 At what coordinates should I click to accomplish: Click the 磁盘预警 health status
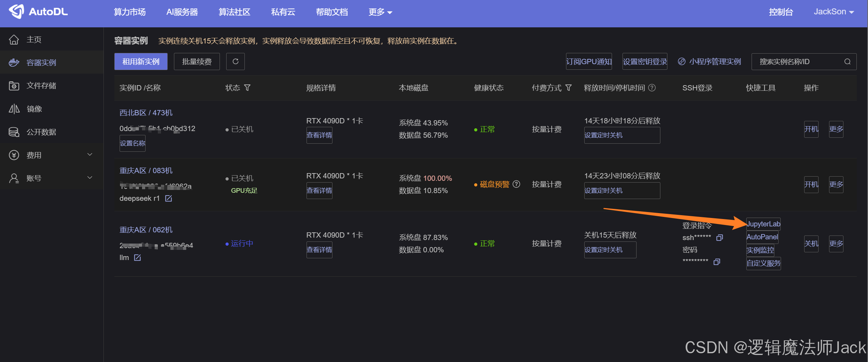coord(494,184)
